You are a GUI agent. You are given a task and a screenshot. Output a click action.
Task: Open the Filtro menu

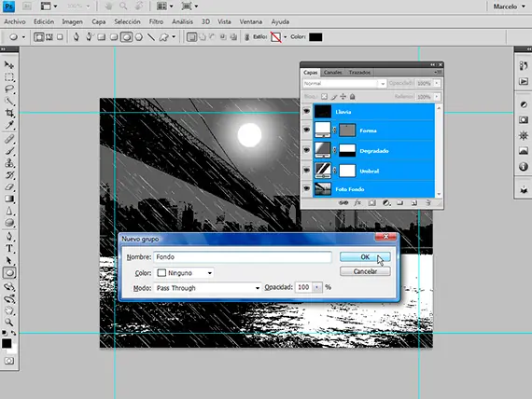tap(156, 21)
